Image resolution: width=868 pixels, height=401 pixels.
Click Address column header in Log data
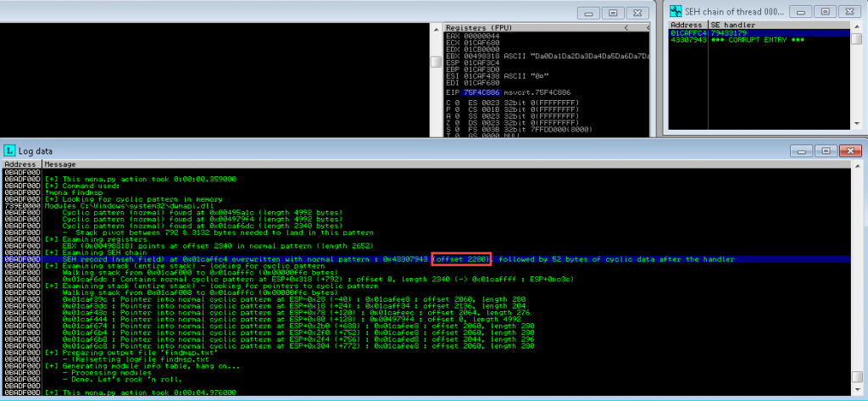(x=20, y=164)
